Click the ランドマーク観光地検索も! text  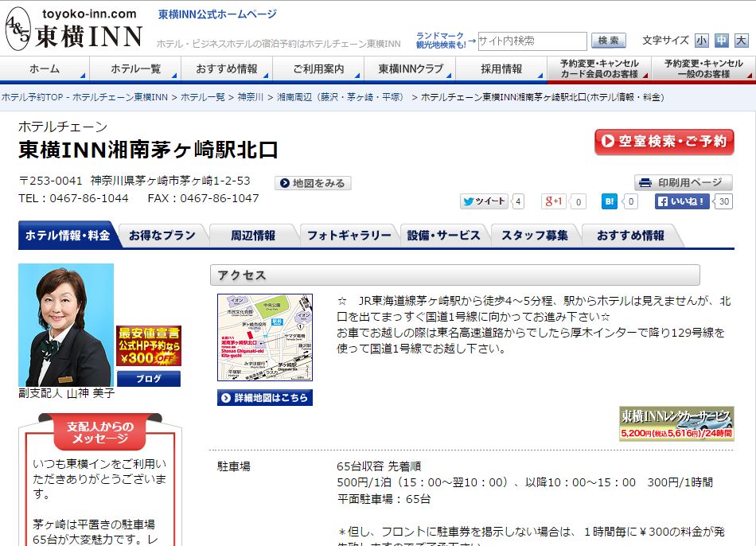click(441, 40)
